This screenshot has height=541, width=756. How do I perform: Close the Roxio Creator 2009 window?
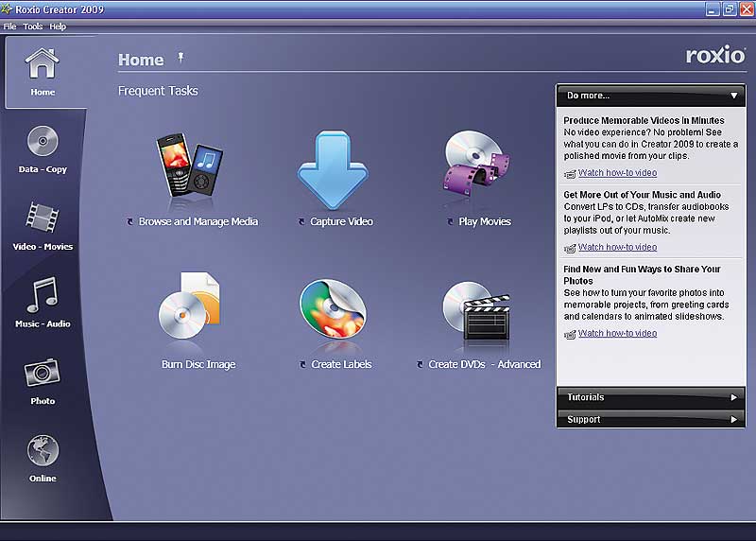click(747, 9)
